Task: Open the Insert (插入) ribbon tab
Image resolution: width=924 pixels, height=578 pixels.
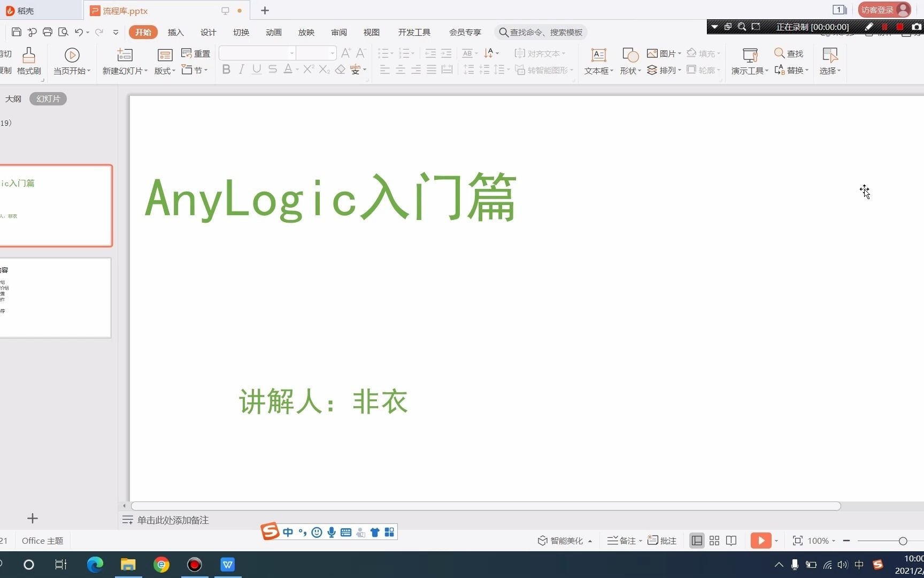Action: 175,32
